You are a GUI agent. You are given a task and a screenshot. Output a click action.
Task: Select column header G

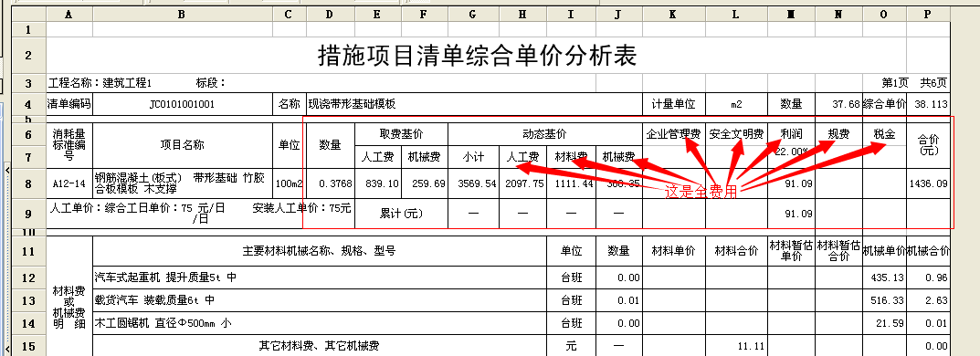[473, 15]
